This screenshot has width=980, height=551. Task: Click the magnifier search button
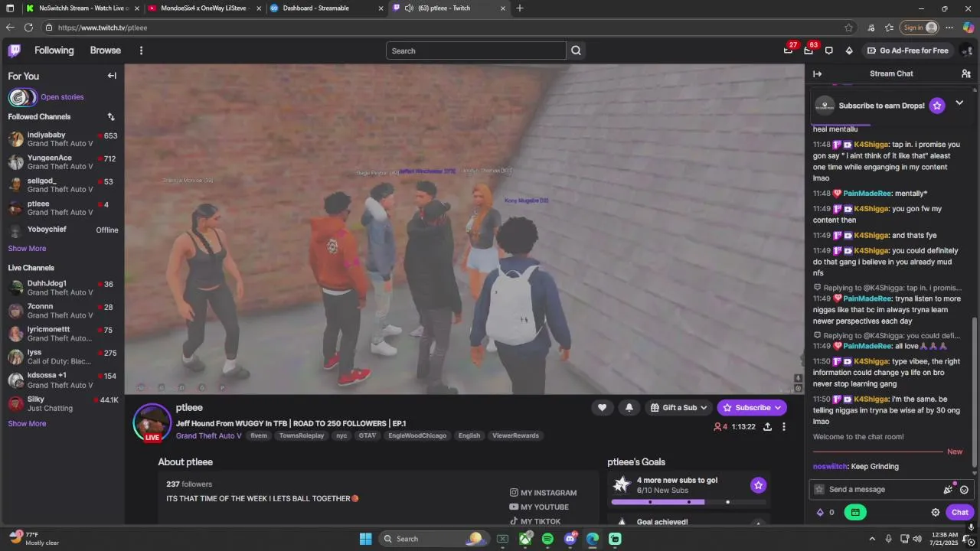tap(576, 51)
